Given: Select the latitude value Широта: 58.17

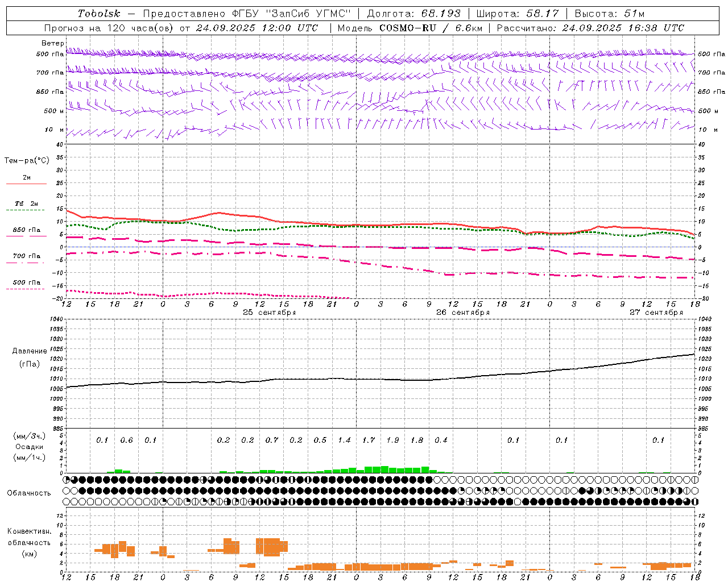Looking at the screenshot, I should [x=517, y=14].
